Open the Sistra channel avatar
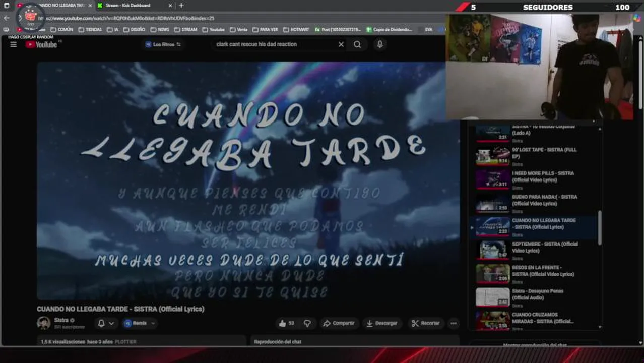This screenshot has height=363, width=644. [x=44, y=323]
